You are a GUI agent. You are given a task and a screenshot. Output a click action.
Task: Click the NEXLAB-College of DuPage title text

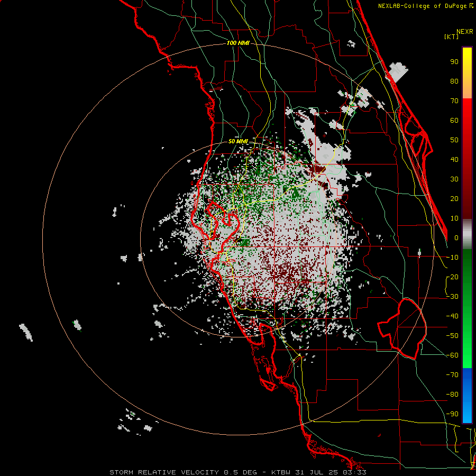coord(423,6)
